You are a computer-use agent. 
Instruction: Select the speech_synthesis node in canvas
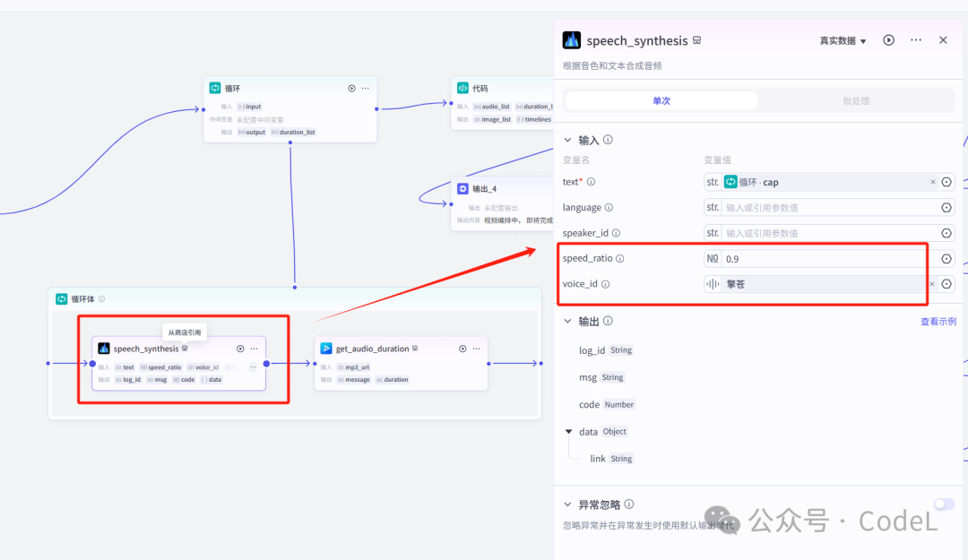pos(179,364)
